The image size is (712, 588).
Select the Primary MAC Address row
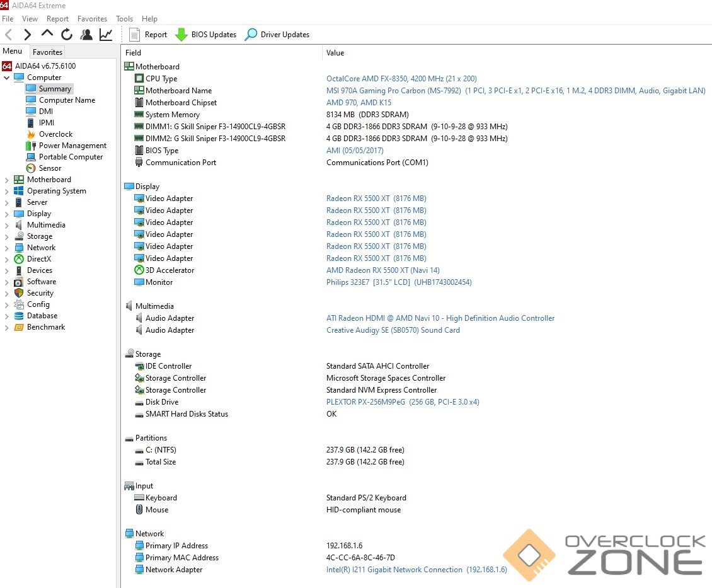pyautogui.click(x=416, y=558)
